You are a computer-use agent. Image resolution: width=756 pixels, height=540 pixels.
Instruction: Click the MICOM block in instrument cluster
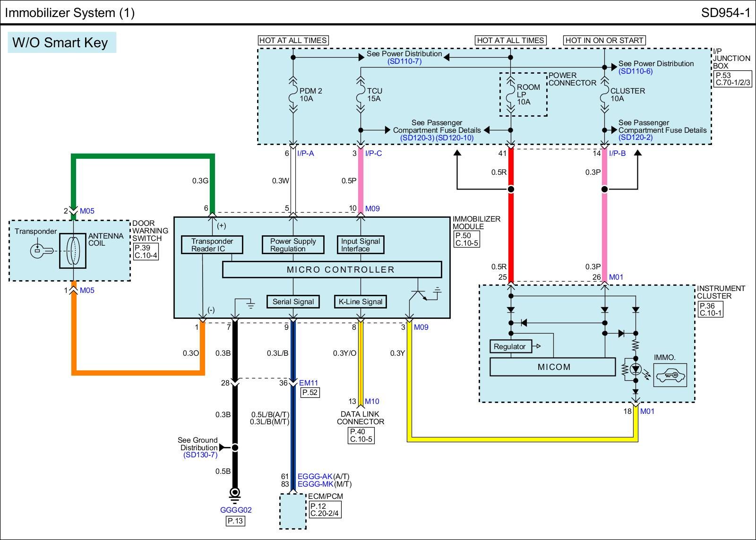coord(553,367)
